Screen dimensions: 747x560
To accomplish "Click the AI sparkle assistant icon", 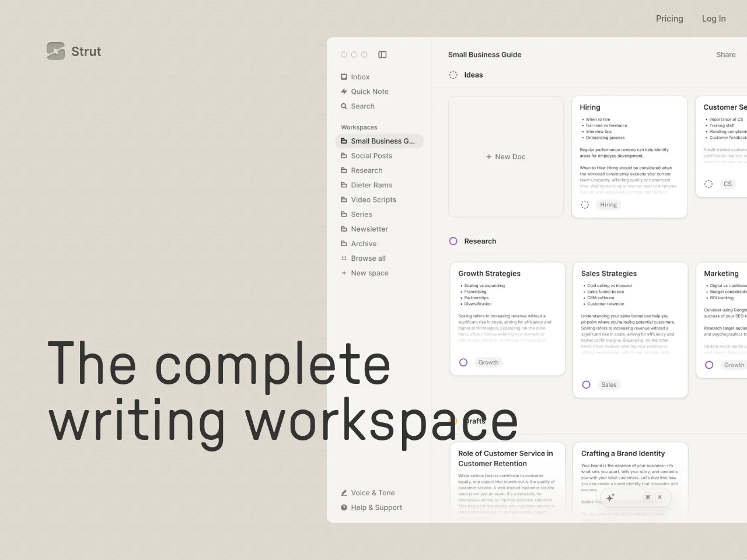I will (610, 498).
